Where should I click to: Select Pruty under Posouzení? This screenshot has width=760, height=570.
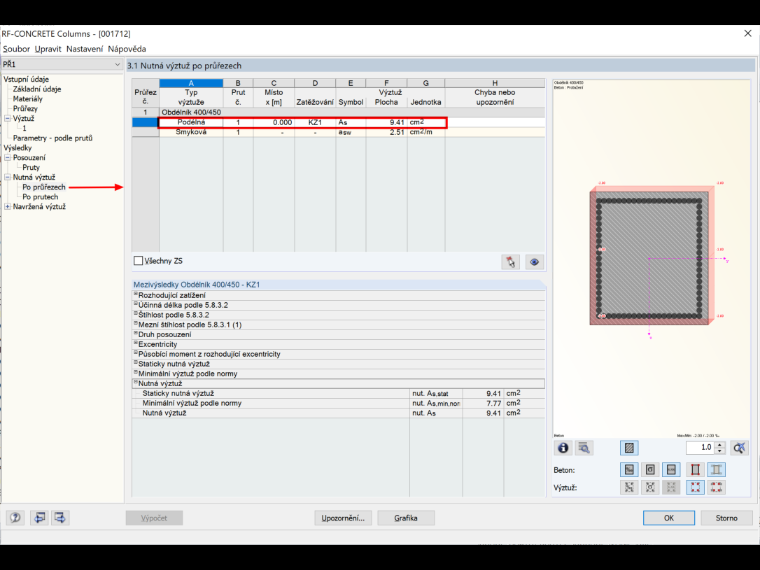click(x=31, y=167)
